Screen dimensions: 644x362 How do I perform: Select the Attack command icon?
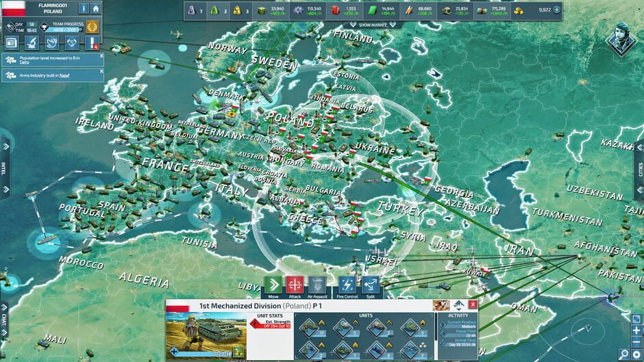(x=295, y=285)
